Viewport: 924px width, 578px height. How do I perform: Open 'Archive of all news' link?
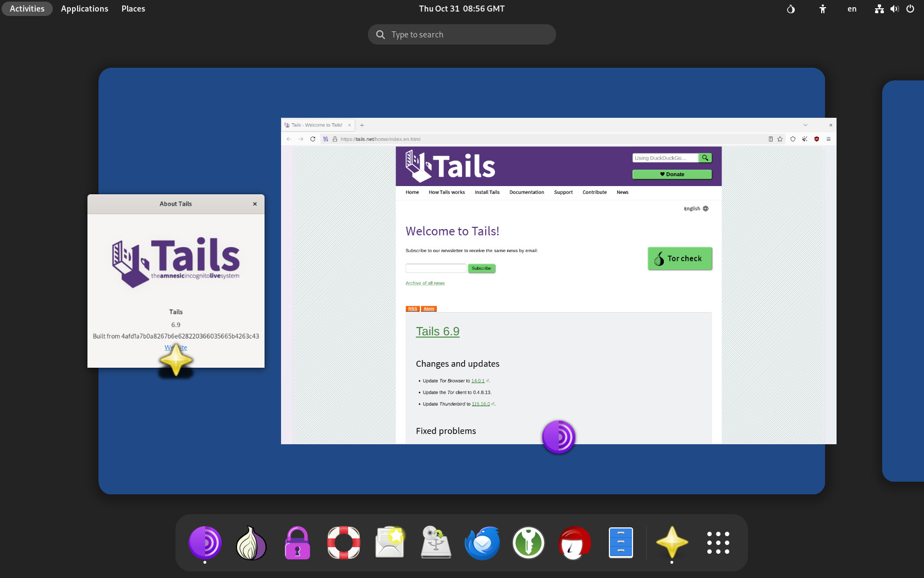pyautogui.click(x=425, y=283)
